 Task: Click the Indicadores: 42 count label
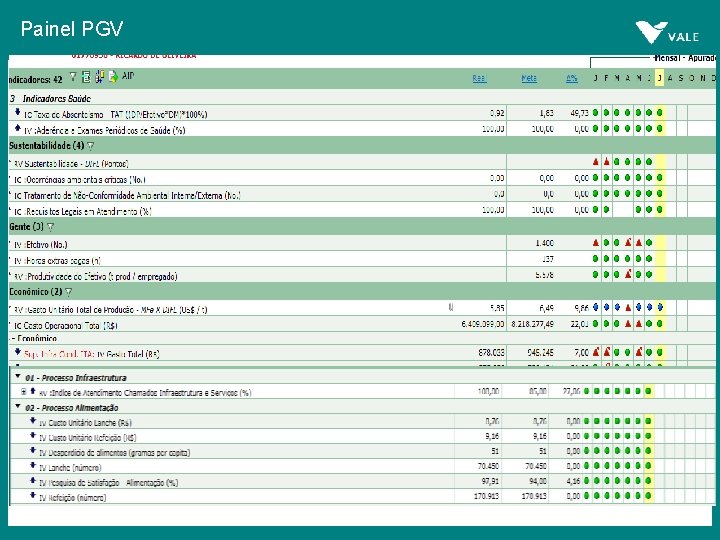[x=35, y=79]
